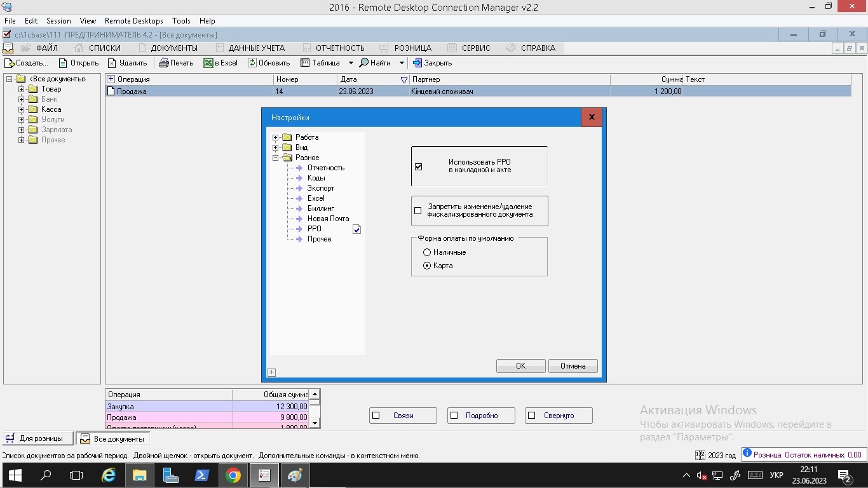
Task: Open the ДОКУМЕНТЫ menu
Action: [173, 48]
